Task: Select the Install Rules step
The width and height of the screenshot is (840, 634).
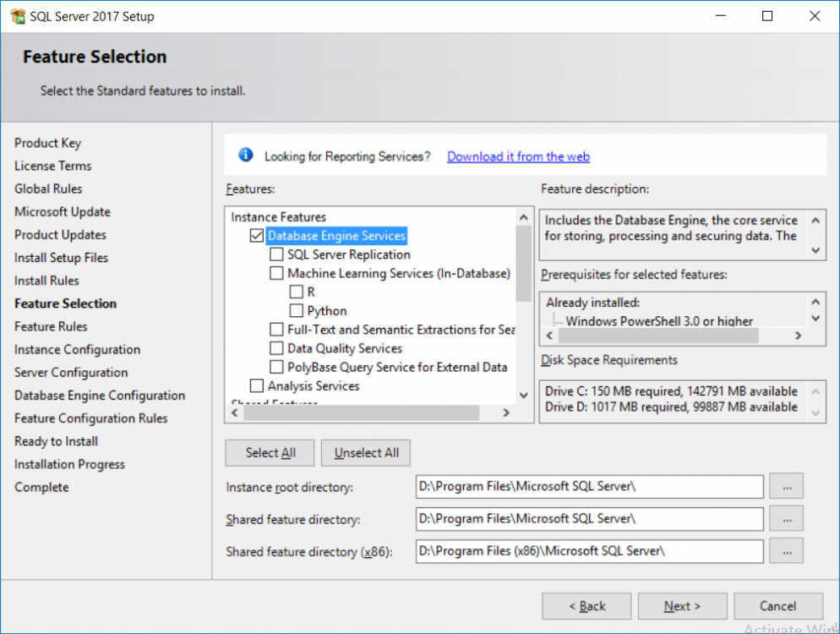Action: click(46, 281)
